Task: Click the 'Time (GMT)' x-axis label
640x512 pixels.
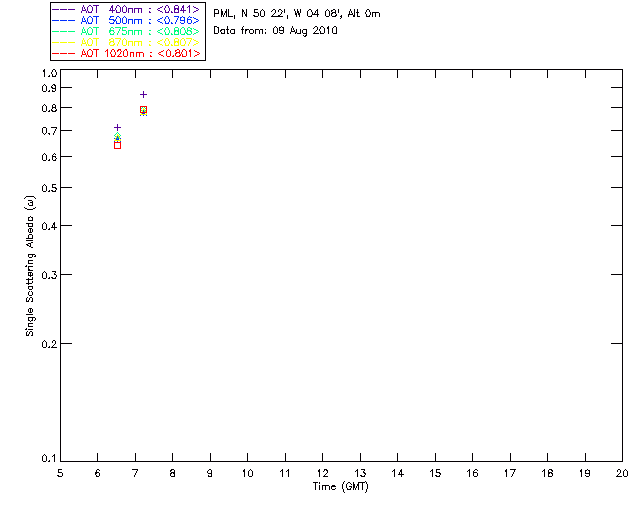Action: tap(341, 487)
